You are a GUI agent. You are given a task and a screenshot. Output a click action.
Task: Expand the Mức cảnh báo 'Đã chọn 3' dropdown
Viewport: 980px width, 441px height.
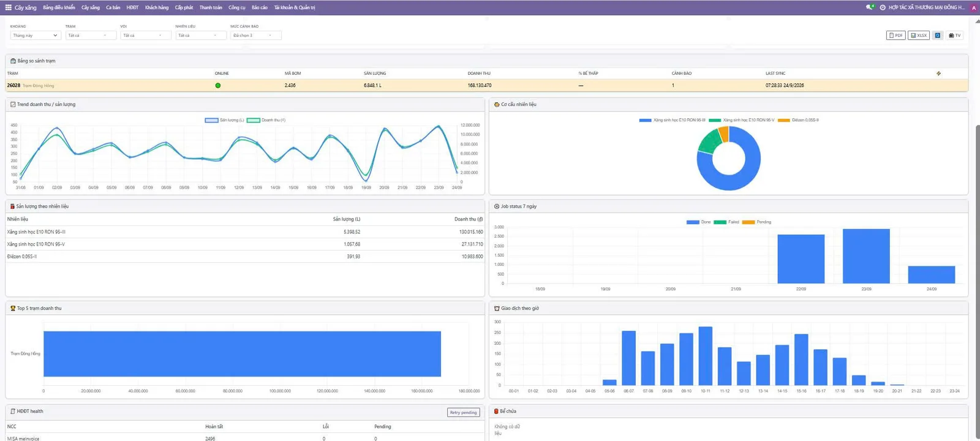point(256,36)
